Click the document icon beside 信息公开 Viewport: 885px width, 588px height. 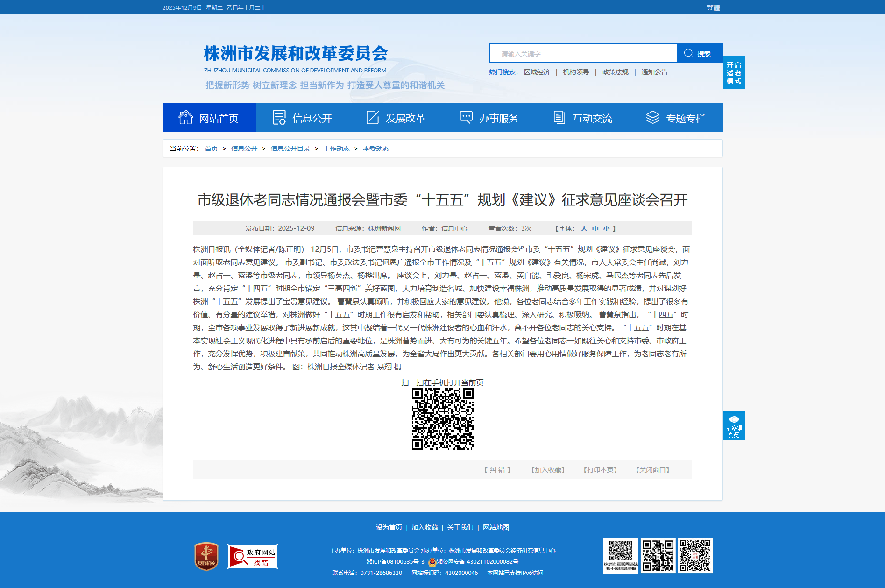pyautogui.click(x=279, y=118)
